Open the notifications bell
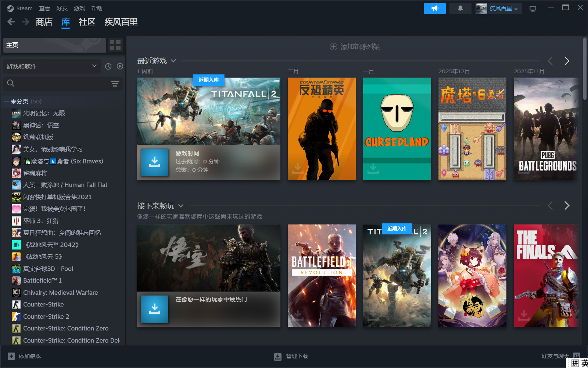Image resolution: width=588 pixels, height=368 pixels. 460,8
